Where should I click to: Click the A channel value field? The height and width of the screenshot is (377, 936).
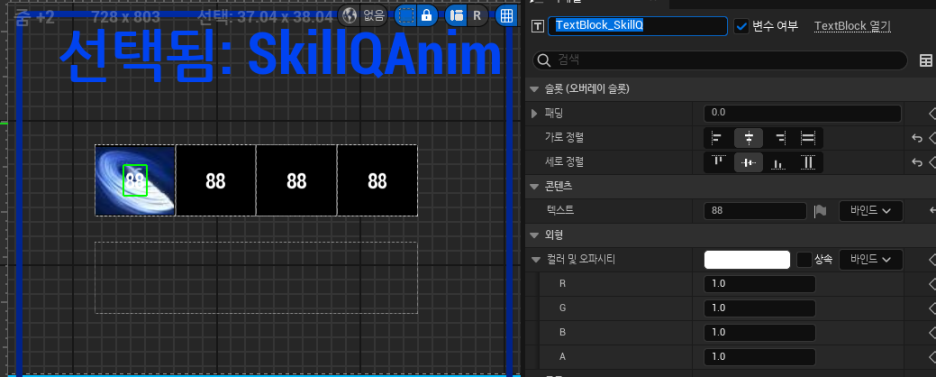(759, 357)
